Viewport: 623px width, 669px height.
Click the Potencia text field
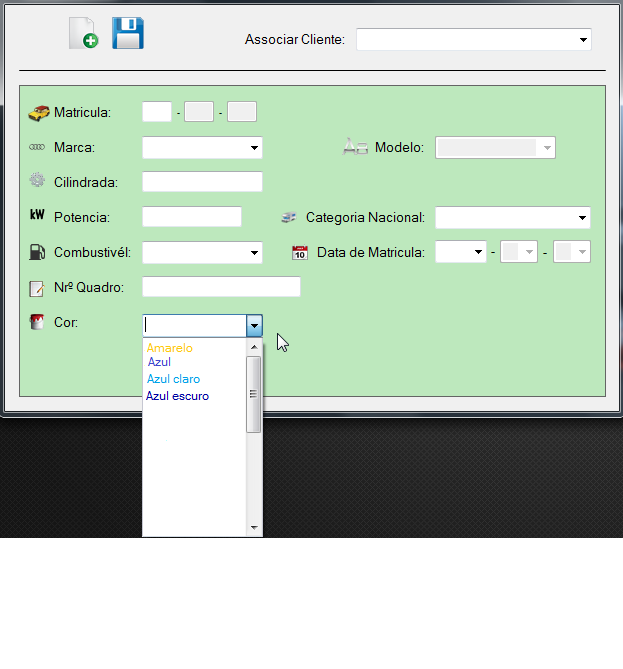pyautogui.click(x=192, y=217)
